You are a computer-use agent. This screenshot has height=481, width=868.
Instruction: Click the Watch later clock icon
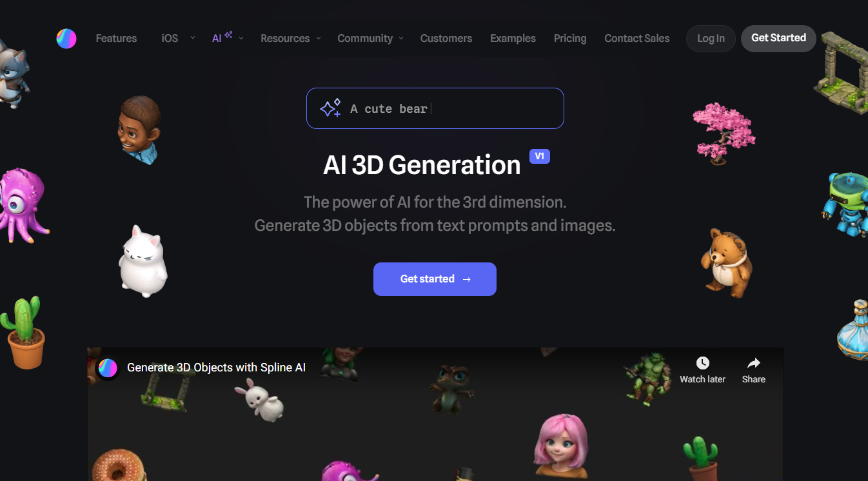tap(703, 363)
